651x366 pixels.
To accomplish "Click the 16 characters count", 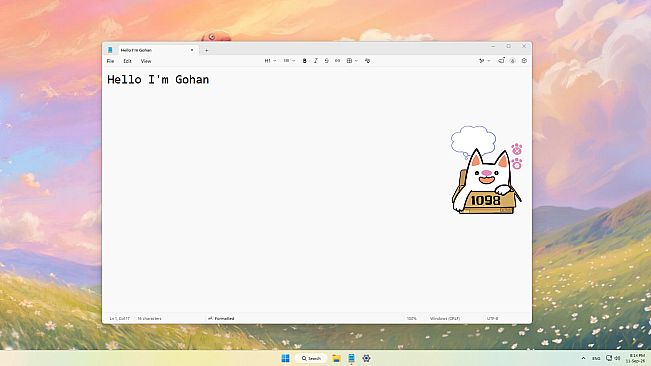I will [149, 318].
